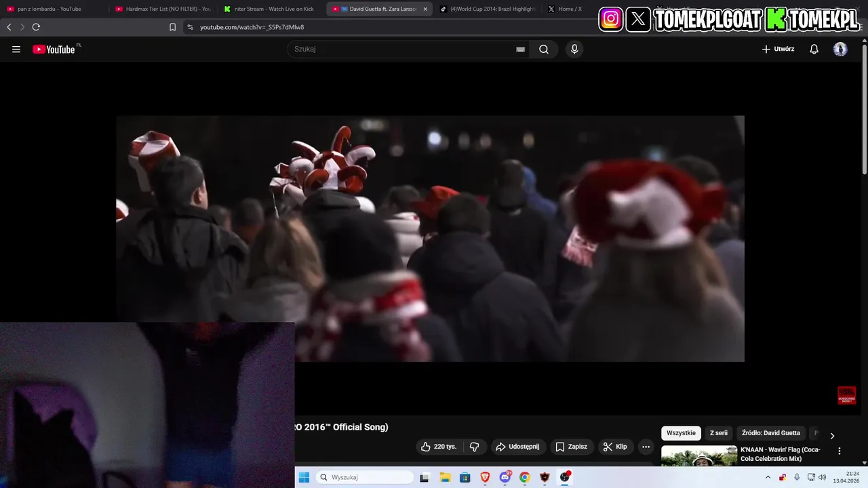Viewport: 868px width, 488px height.
Task: Click Zapisz save button
Action: [x=572, y=447]
